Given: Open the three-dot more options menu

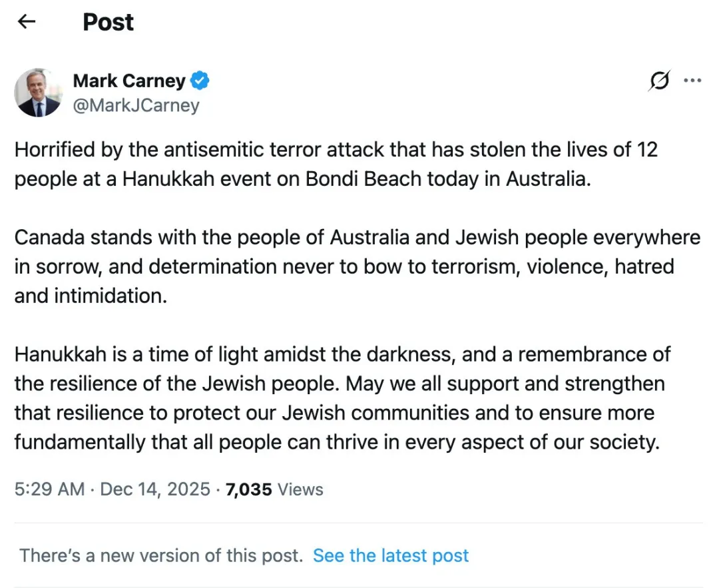Looking at the screenshot, I should tap(693, 81).
